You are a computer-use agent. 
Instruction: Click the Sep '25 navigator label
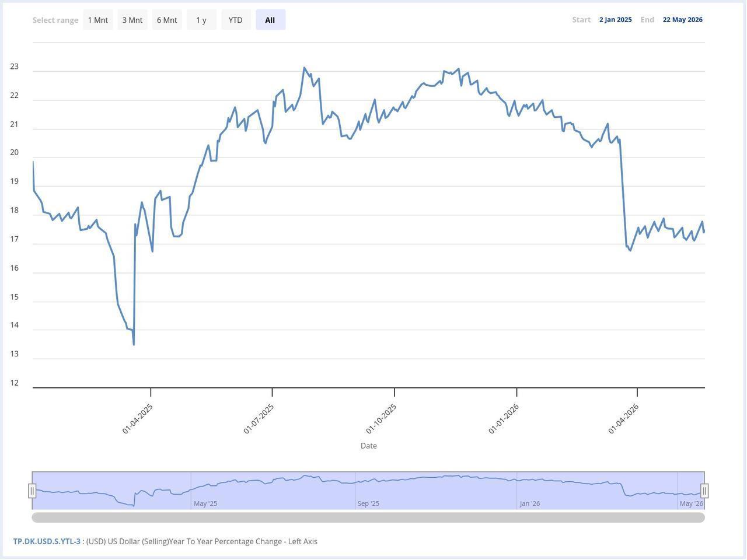[368, 503]
